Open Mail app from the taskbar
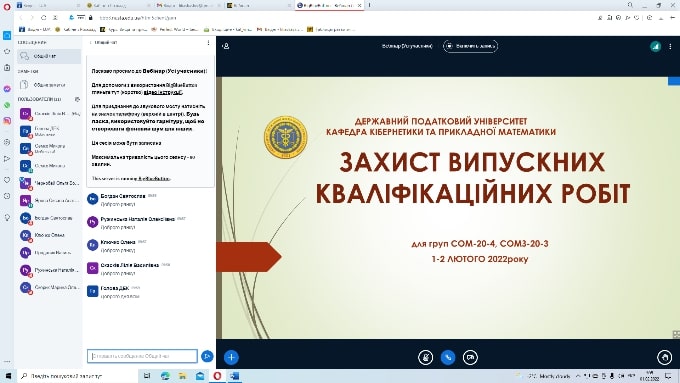 [x=200, y=376]
